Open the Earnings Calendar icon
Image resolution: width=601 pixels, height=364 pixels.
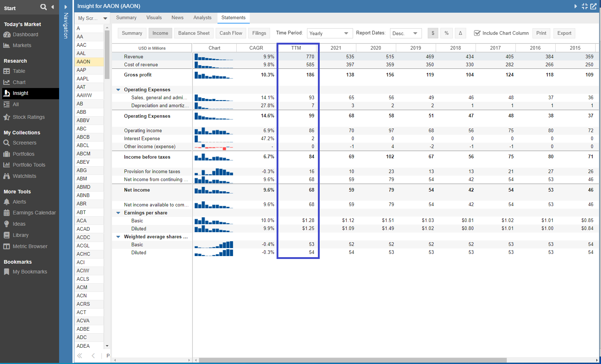coord(7,213)
